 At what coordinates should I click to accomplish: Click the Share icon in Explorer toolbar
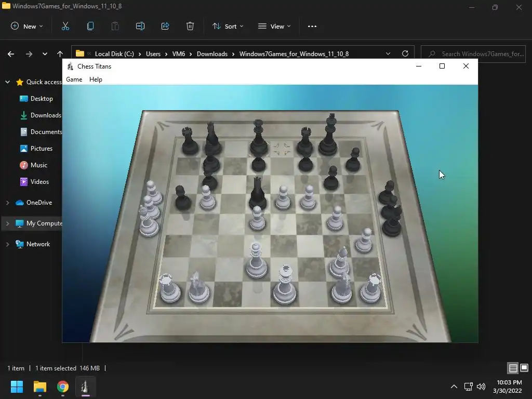coord(165,26)
